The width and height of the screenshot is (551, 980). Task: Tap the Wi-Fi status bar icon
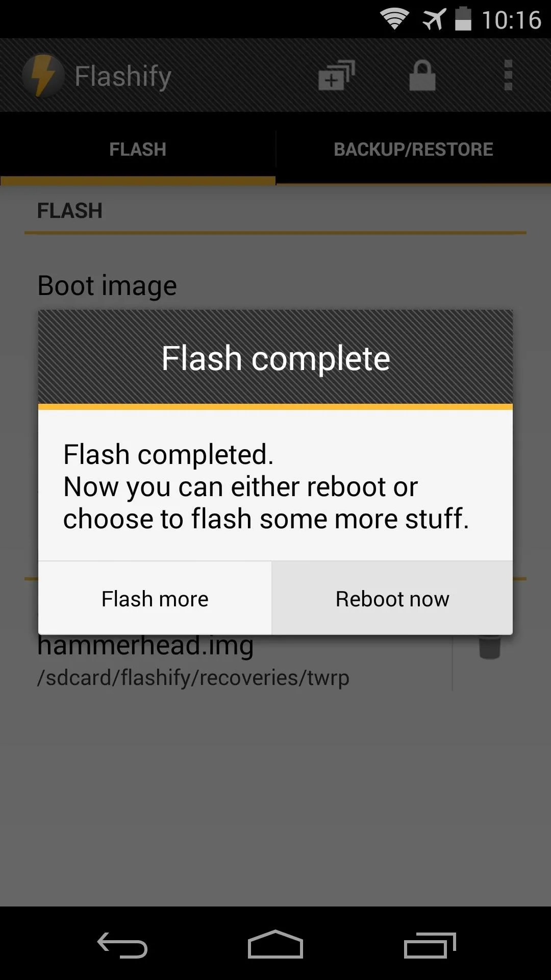[394, 19]
